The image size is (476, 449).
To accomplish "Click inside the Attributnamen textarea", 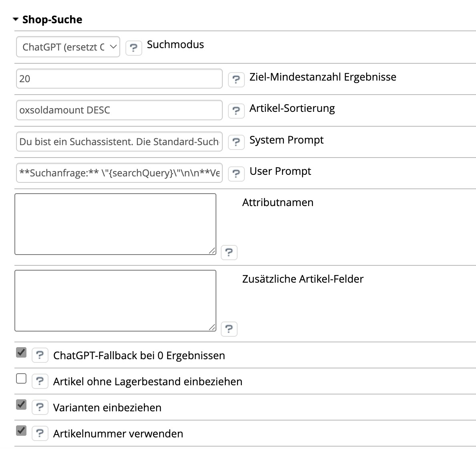I will pos(115,224).
